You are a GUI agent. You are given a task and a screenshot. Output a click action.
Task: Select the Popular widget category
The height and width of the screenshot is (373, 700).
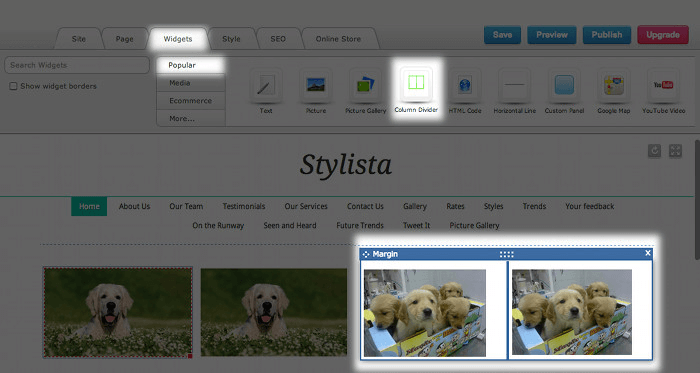click(x=191, y=65)
